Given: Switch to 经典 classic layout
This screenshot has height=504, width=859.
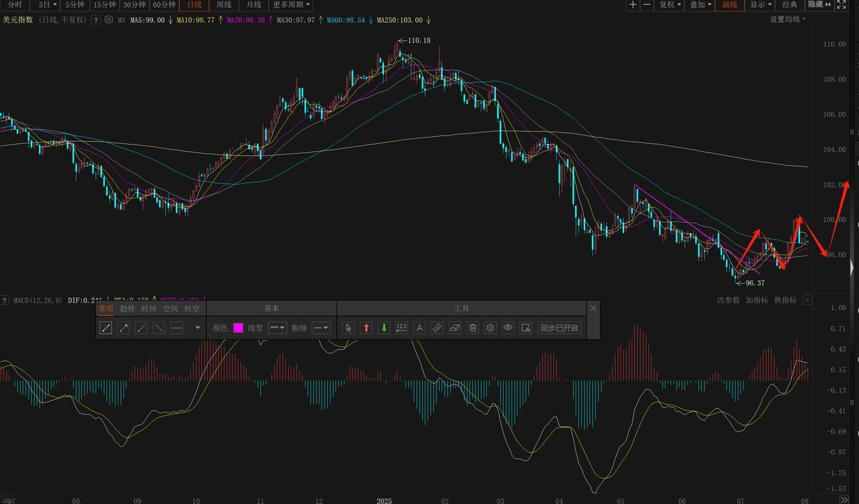Looking at the screenshot, I should pos(790,5).
